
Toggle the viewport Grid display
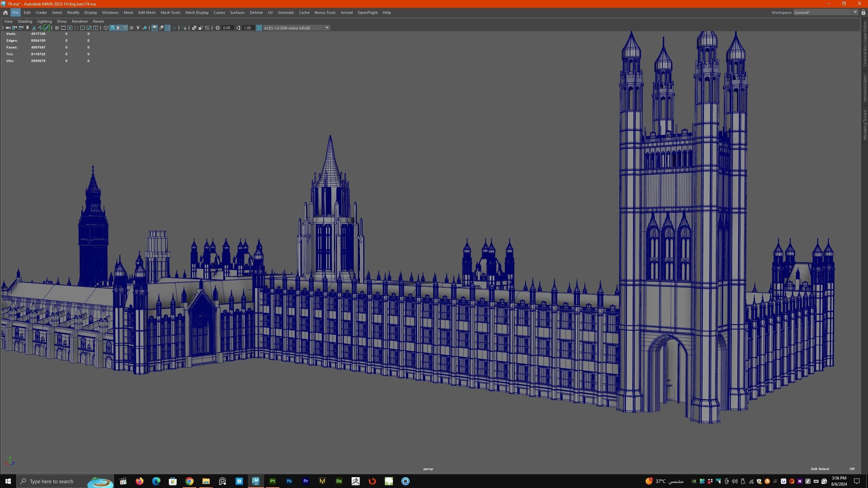[x=57, y=28]
